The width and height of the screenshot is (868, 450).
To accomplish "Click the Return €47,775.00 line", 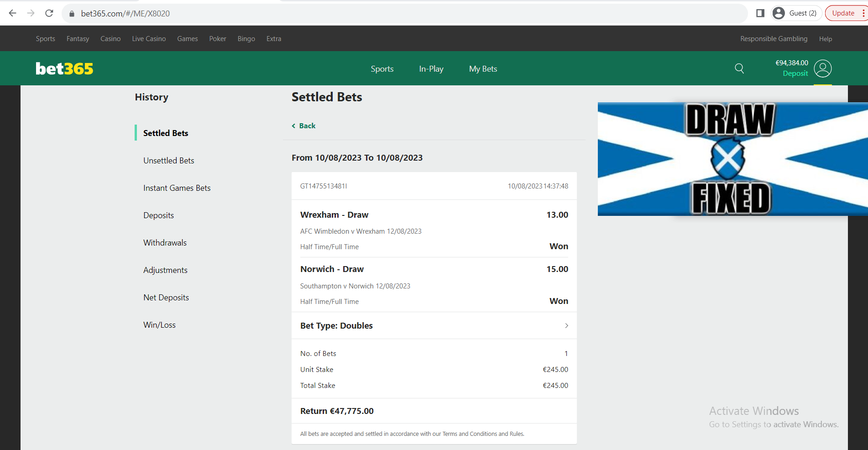I will tap(337, 411).
